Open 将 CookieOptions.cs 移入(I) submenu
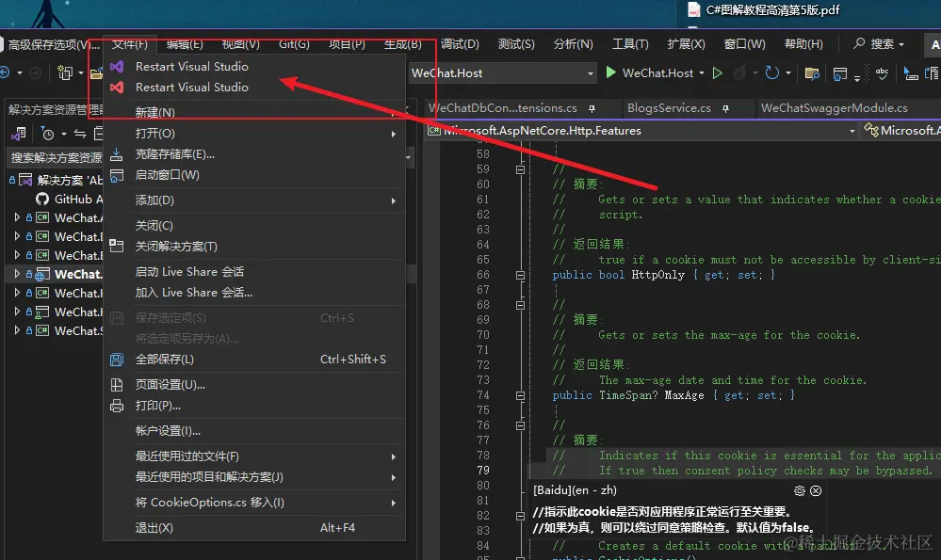 tap(254, 503)
